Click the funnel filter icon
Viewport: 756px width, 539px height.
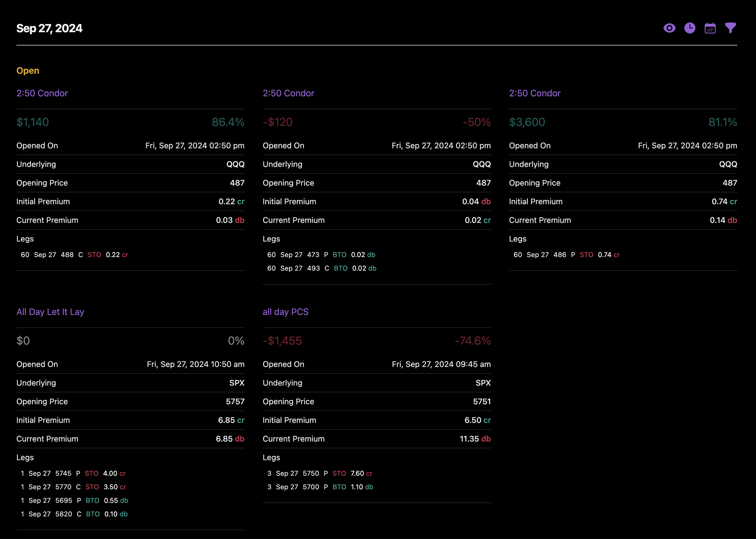[730, 28]
